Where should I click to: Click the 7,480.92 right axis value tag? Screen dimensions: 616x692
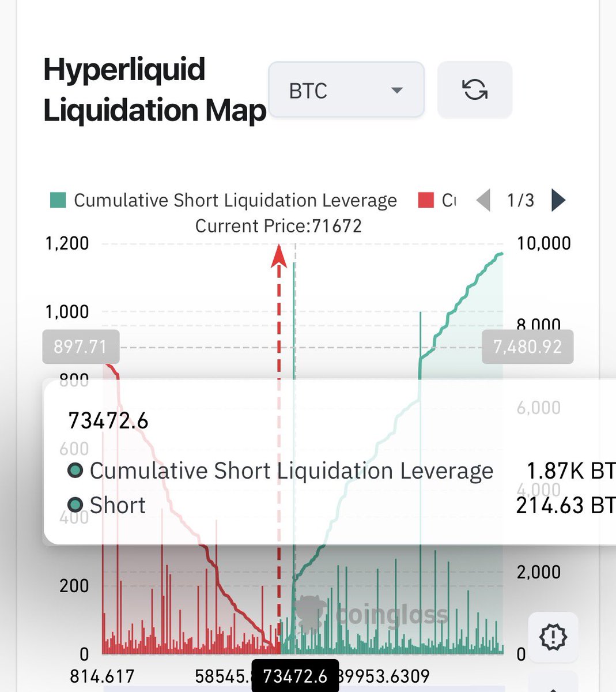tap(527, 347)
